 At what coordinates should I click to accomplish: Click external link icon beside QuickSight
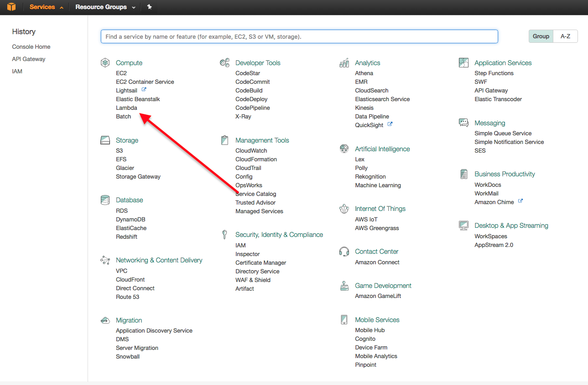(x=390, y=124)
